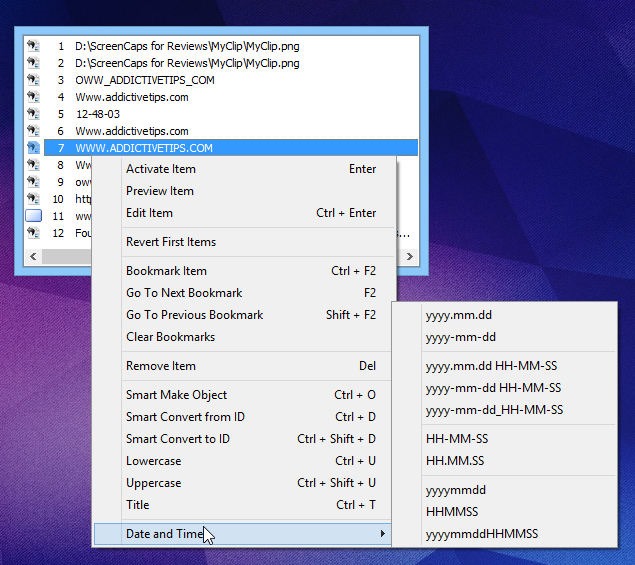The height and width of the screenshot is (565, 635).
Task: Click the clip icon of row 1
Action: (33, 46)
